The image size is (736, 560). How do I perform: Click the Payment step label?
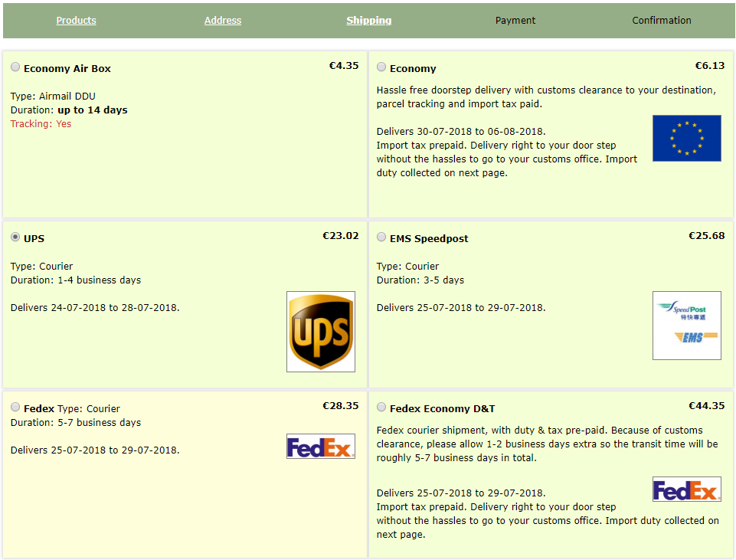pyautogui.click(x=515, y=20)
